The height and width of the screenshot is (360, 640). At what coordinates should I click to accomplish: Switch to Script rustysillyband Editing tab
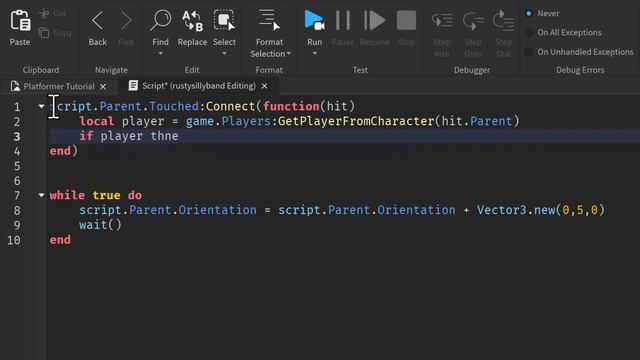coord(199,86)
